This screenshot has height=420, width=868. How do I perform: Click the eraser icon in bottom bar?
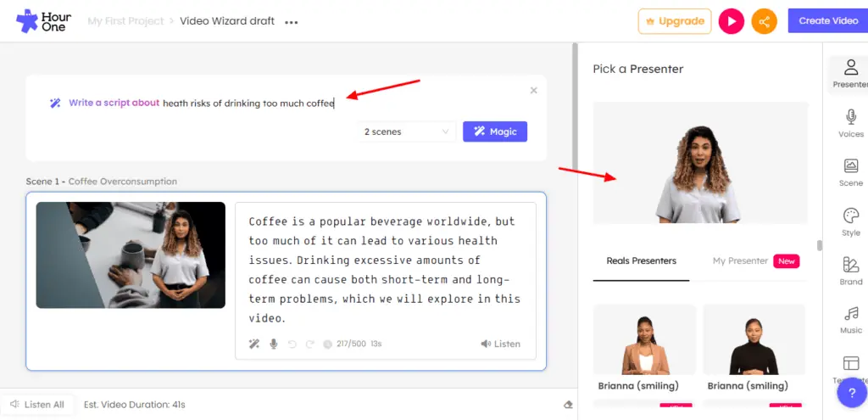[567, 405]
